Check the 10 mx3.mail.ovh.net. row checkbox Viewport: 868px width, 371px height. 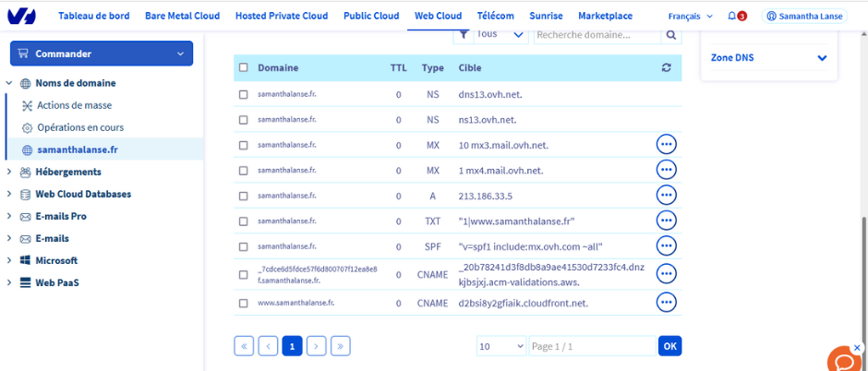(244, 146)
